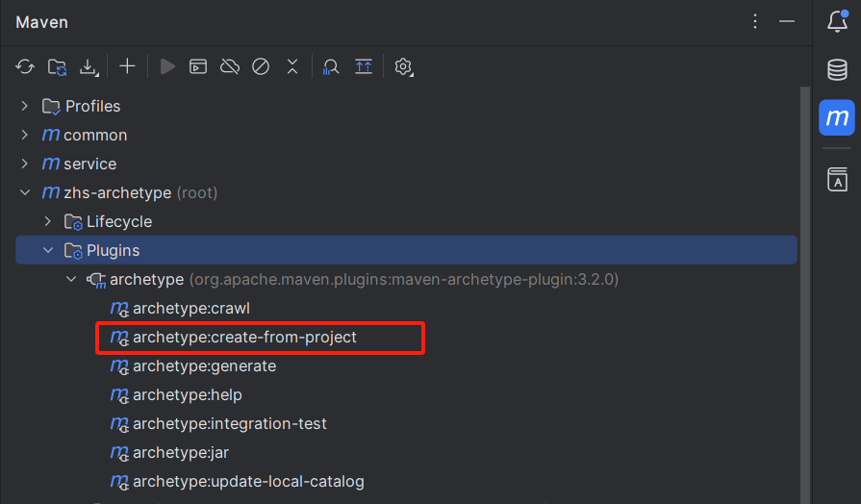The height and width of the screenshot is (504, 861).
Task: Expand the Profiles node
Action: 25,106
